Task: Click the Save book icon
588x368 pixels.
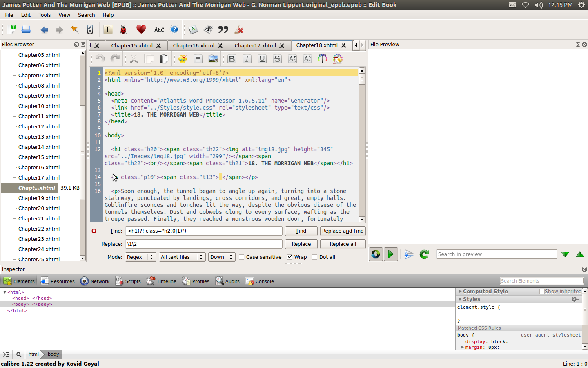Action: [26, 29]
